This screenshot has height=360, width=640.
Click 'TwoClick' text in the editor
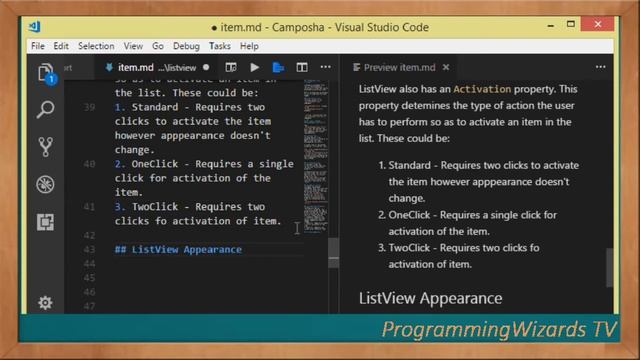click(155, 207)
